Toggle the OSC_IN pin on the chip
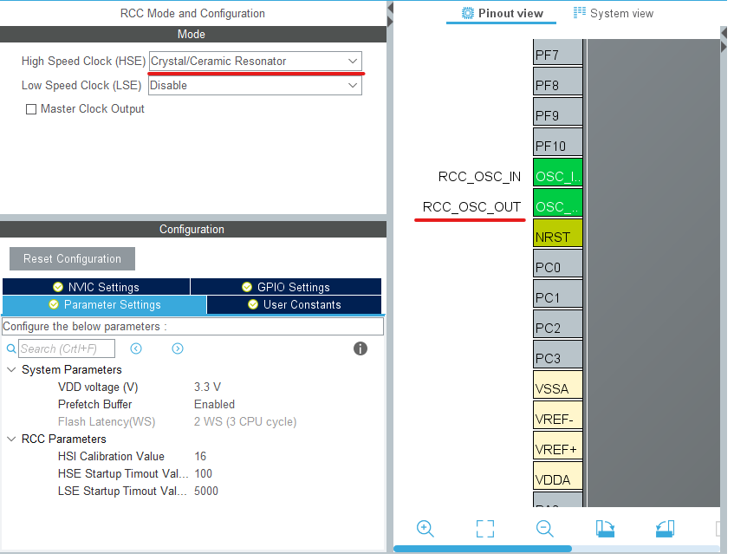This screenshot has width=734, height=560. 558,173
